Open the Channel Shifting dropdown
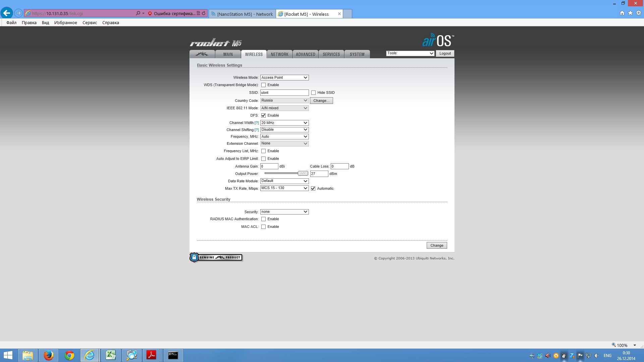 point(284,130)
